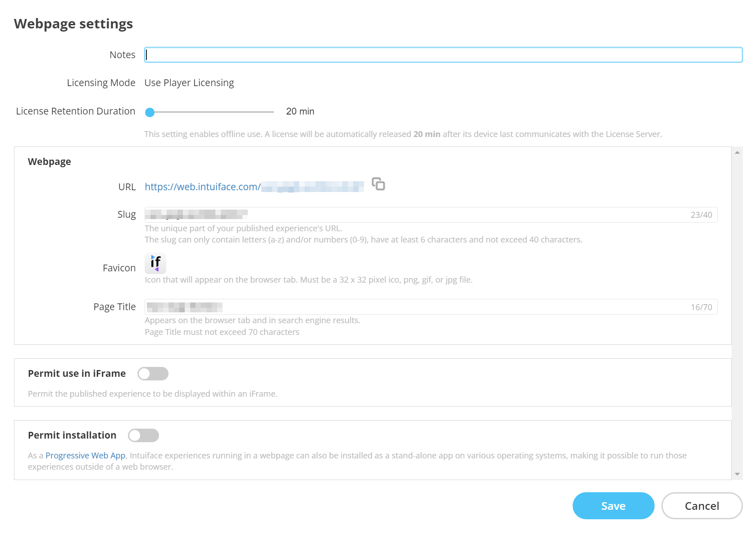Image resolution: width=756 pixels, height=540 pixels.
Task: Click the Webpage section heading
Action: click(50, 161)
